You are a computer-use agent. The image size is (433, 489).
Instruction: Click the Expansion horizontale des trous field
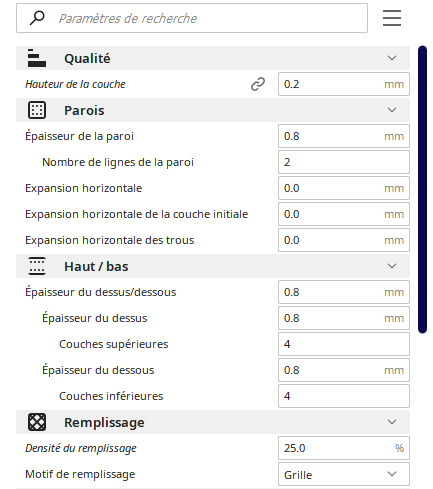pos(344,240)
